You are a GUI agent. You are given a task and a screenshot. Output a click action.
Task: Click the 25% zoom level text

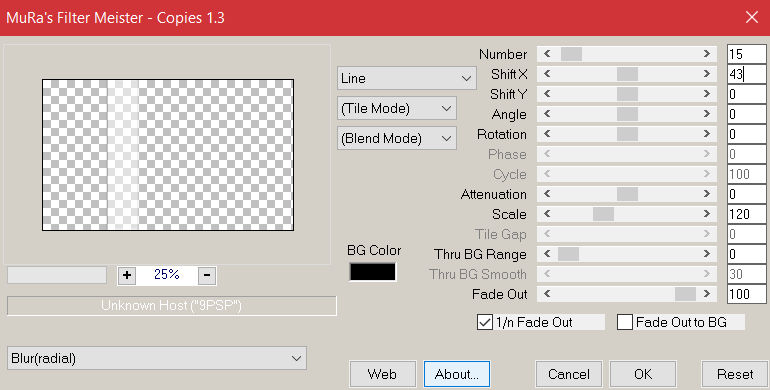(x=166, y=275)
